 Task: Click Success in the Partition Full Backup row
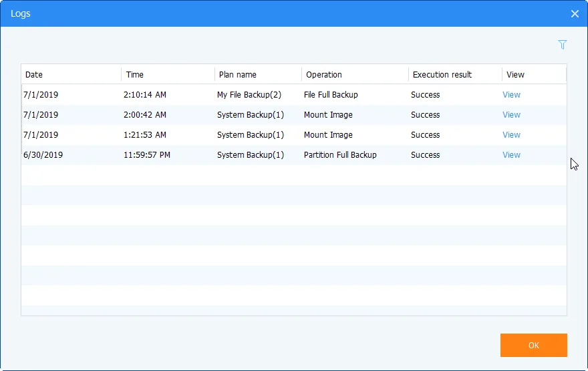(x=425, y=155)
